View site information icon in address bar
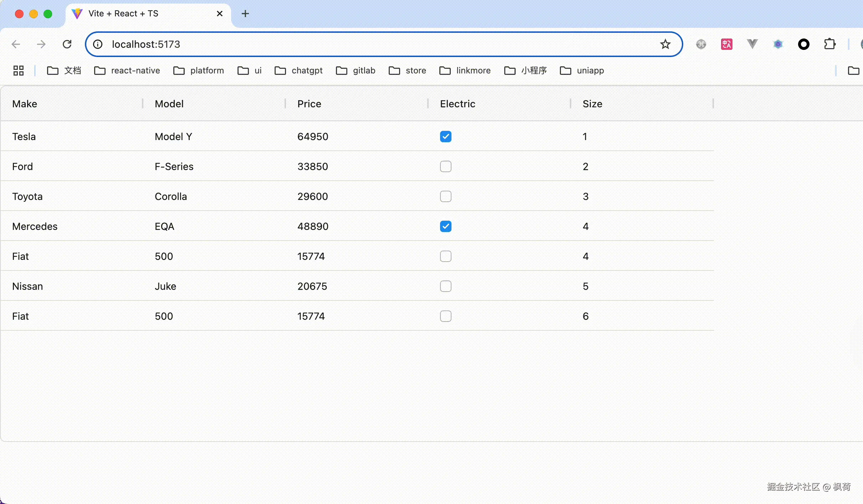Screen dimensions: 863x504 [x=98, y=44]
